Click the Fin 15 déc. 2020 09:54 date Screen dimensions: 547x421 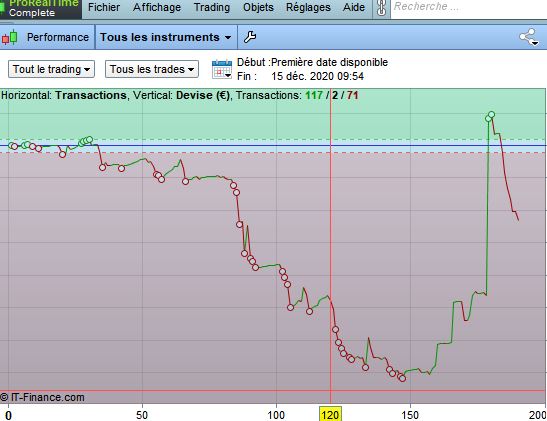pyautogui.click(x=300, y=76)
